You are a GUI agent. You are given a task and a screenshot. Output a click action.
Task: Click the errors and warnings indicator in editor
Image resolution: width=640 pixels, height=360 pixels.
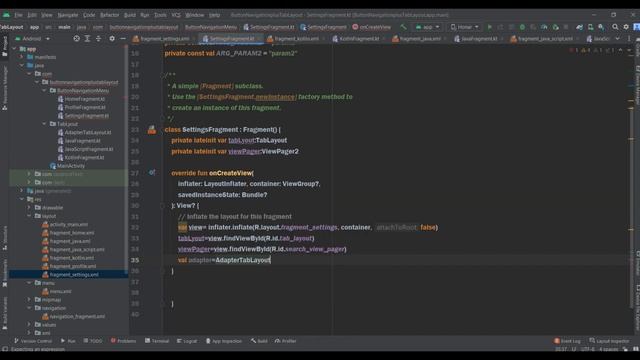click(x=592, y=50)
